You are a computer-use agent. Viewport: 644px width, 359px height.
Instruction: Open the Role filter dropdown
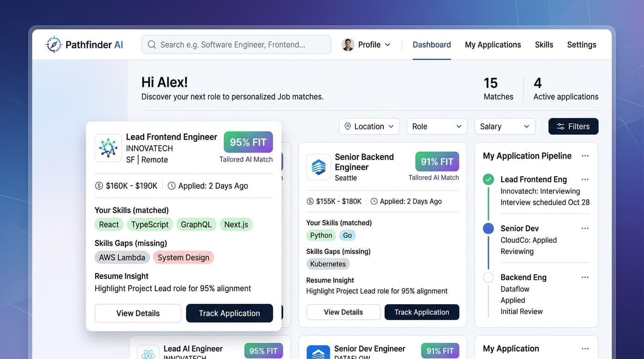coord(437,126)
